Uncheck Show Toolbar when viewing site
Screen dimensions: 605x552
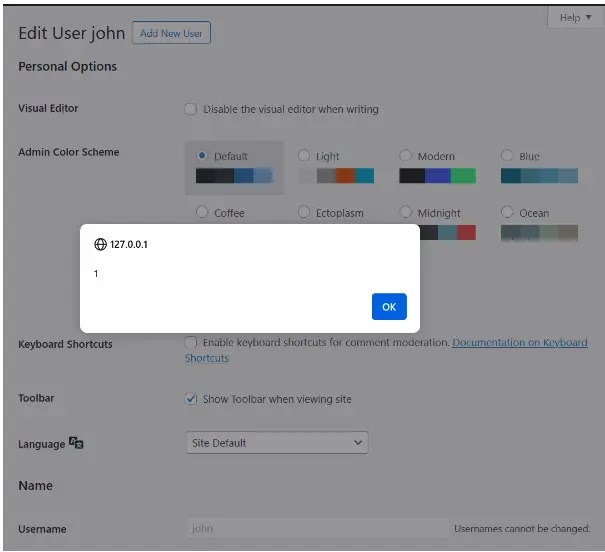pos(191,399)
